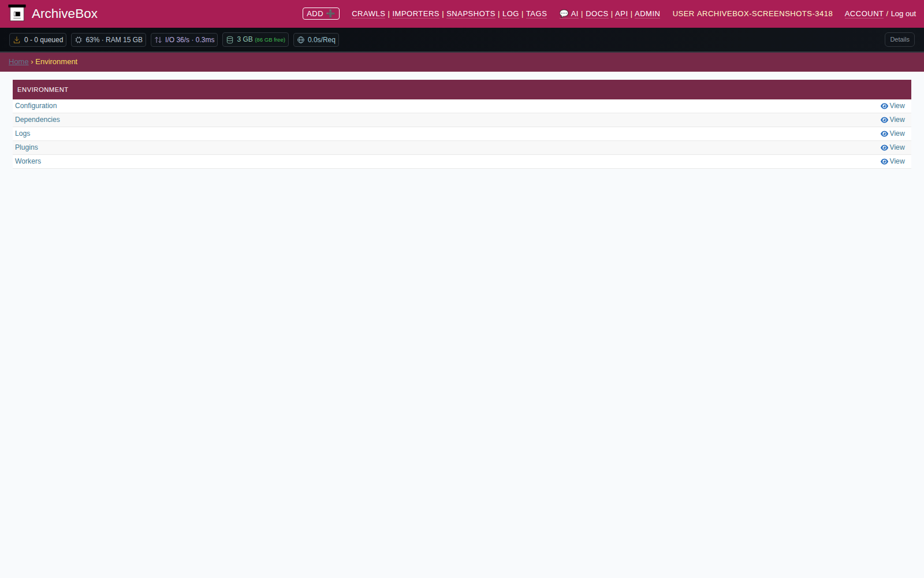Click USER ARCHIVEBOX-SCREENSHOTS-3418 text
The height and width of the screenshot is (578, 924).
coord(752,14)
